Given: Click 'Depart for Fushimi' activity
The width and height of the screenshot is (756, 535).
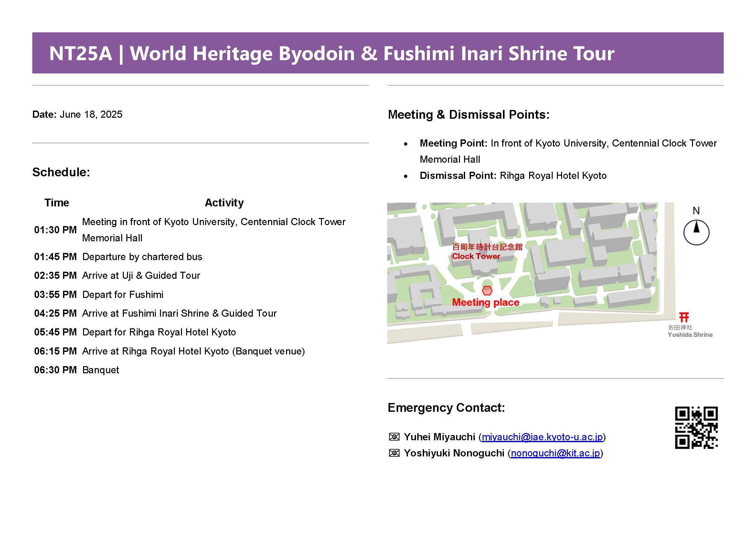Looking at the screenshot, I should click(123, 295).
